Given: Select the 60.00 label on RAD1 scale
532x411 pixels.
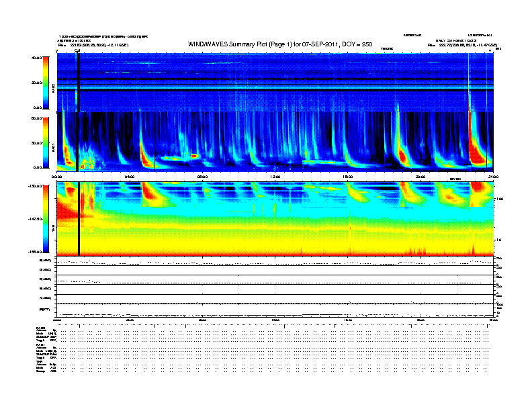Looking at the screenshot, I should (36, 118).
